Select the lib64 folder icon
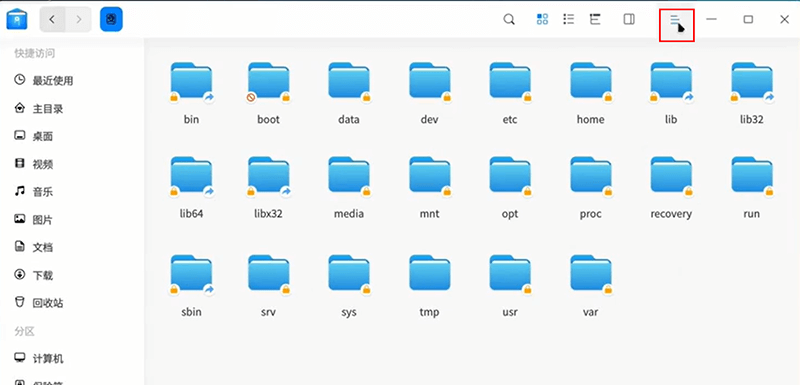 [191, 176]
